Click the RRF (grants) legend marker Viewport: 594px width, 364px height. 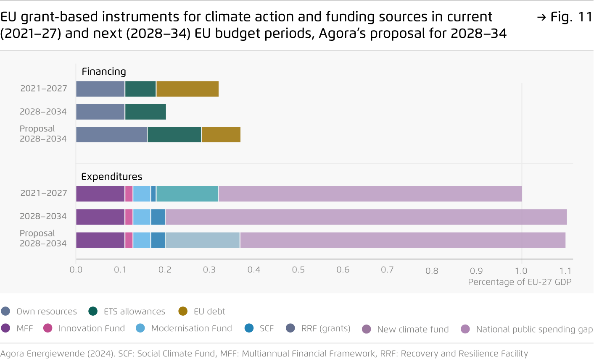[290, 328]
